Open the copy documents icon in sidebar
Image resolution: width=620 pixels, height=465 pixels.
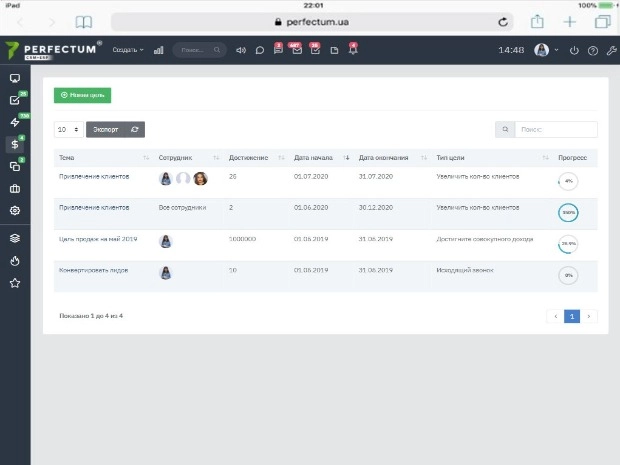[15, 166]
